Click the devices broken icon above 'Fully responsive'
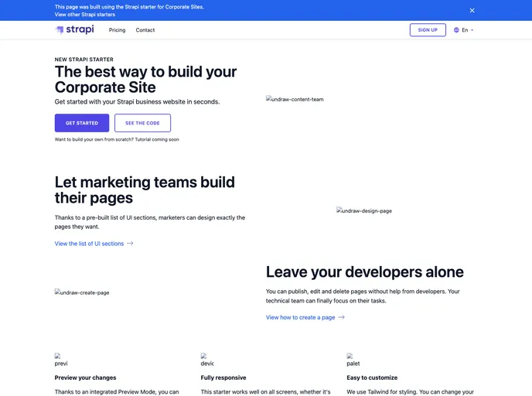 [x=207, y=360]
